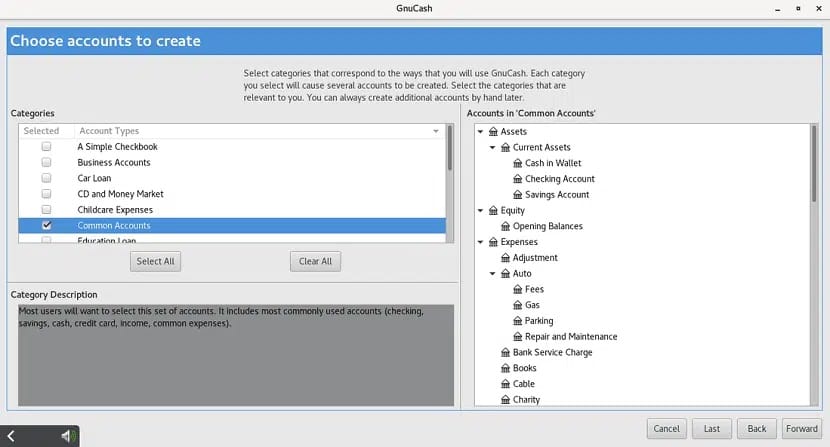Jump to the Last assistant page
Viewport: 830px width, 447px height.
(x=712, y=428)
